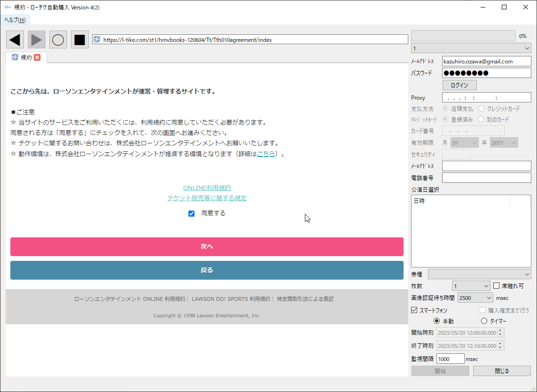Open チケット販売等に関する規定 link
The height and width of the screenshot is (392, 537).
[207, 198]
